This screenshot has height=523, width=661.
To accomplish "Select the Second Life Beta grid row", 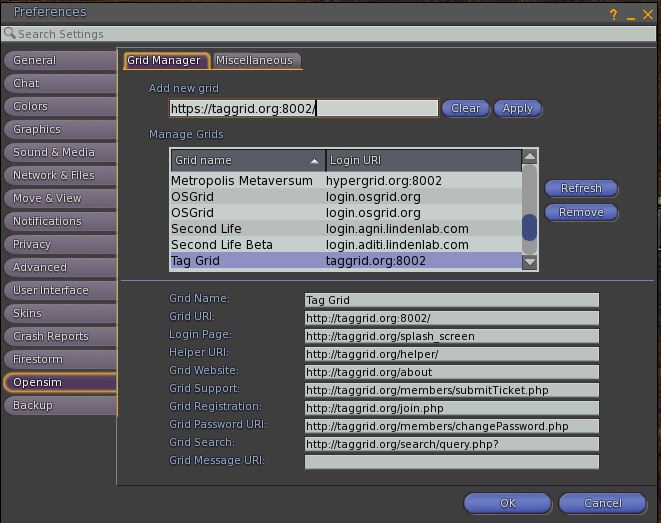I will [346, 245].
